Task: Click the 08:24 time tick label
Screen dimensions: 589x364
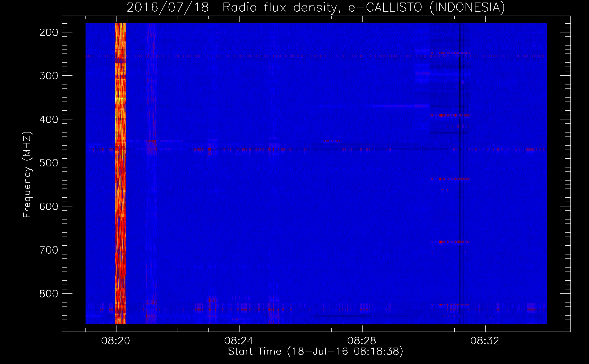Action: point(239,341)
